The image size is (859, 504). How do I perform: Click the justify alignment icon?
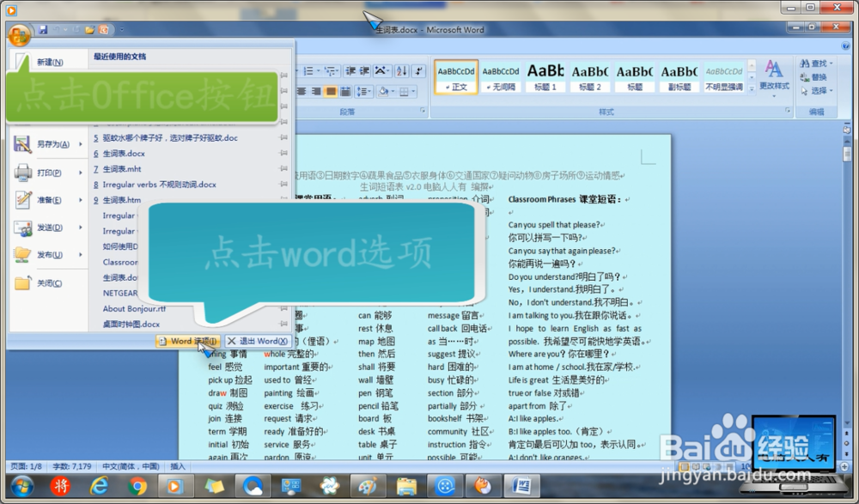[331, 92]
